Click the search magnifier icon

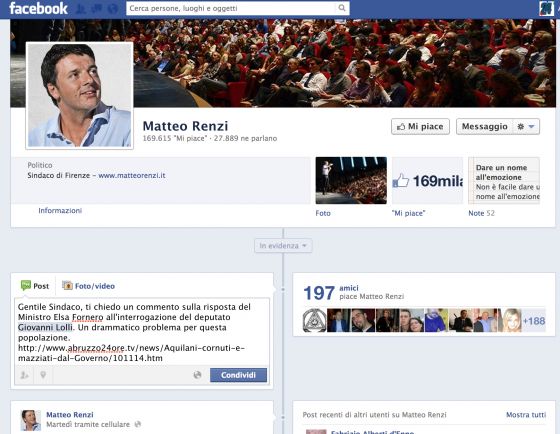(x=342, y=8)
